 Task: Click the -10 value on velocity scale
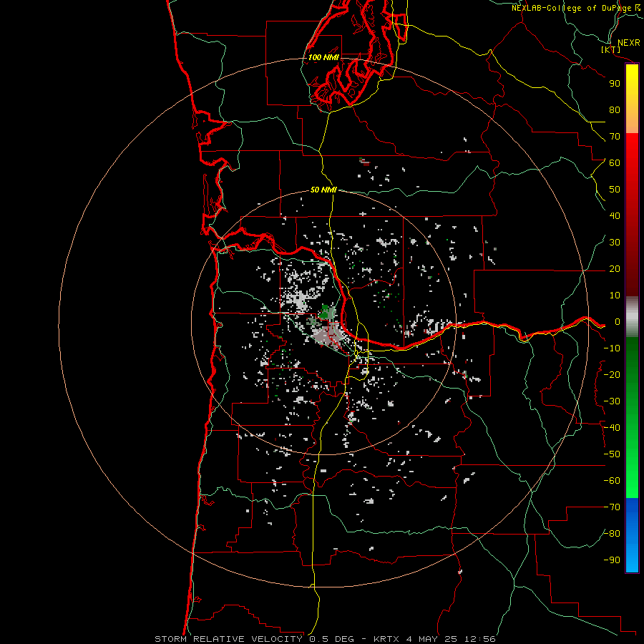tap(612, 348)
